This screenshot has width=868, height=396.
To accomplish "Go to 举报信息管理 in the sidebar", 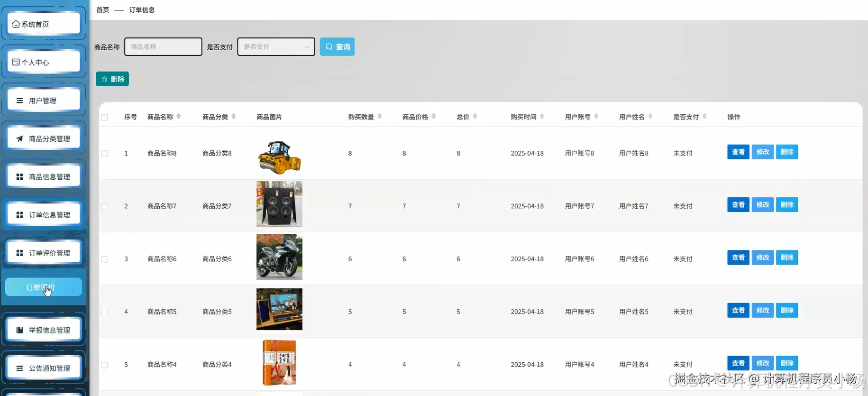I will click(44, 330).
